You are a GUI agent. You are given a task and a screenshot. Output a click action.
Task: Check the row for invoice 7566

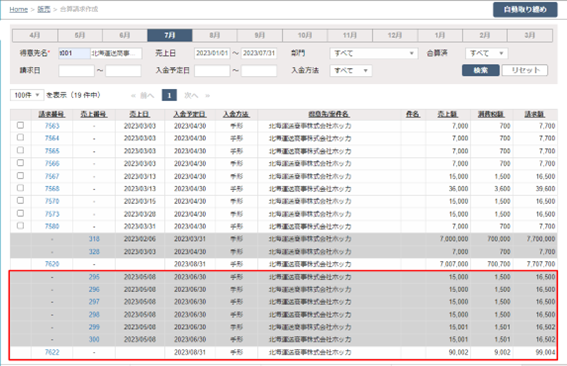coord(21,163)
